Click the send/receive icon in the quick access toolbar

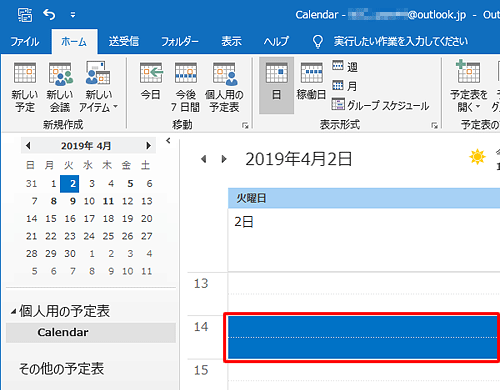(25, 15)
